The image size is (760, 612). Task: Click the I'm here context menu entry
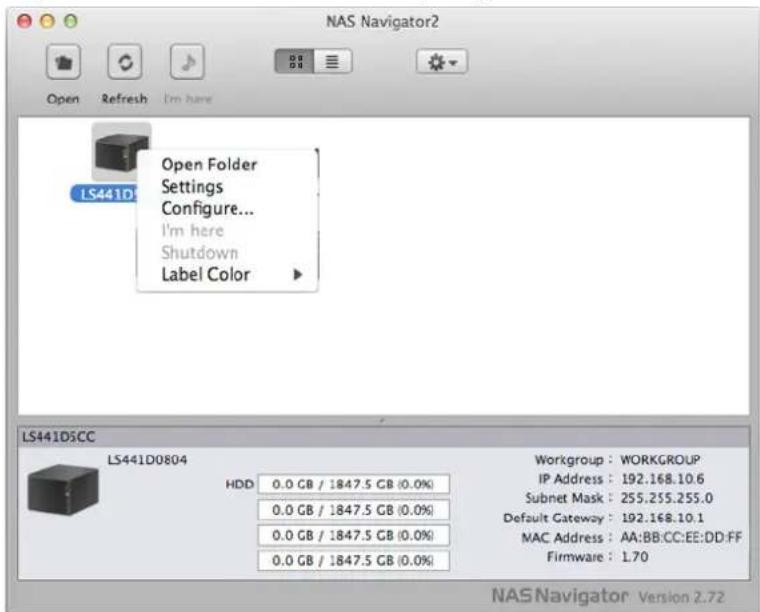point(192,231)
